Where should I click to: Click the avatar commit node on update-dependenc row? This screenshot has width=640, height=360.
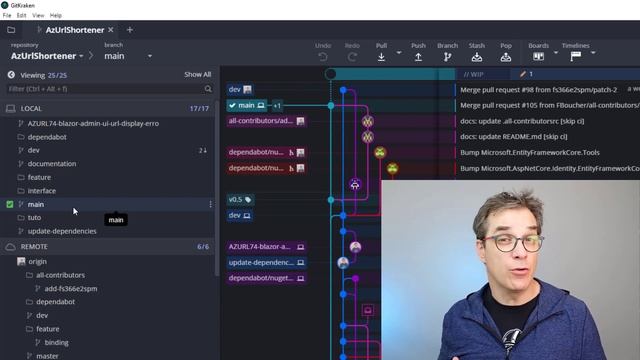pos(343,263)
